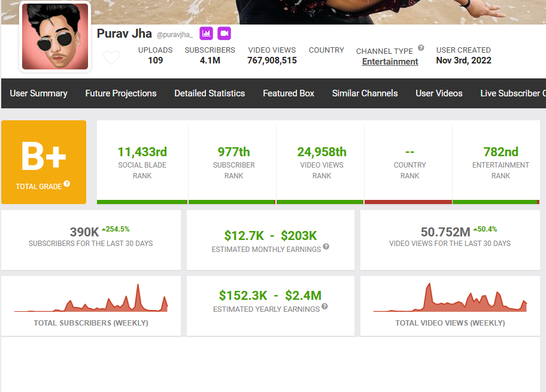Click the 390K subscribers last 30 days figure
This screenshot has width=546, height=392.
(84, 232)
